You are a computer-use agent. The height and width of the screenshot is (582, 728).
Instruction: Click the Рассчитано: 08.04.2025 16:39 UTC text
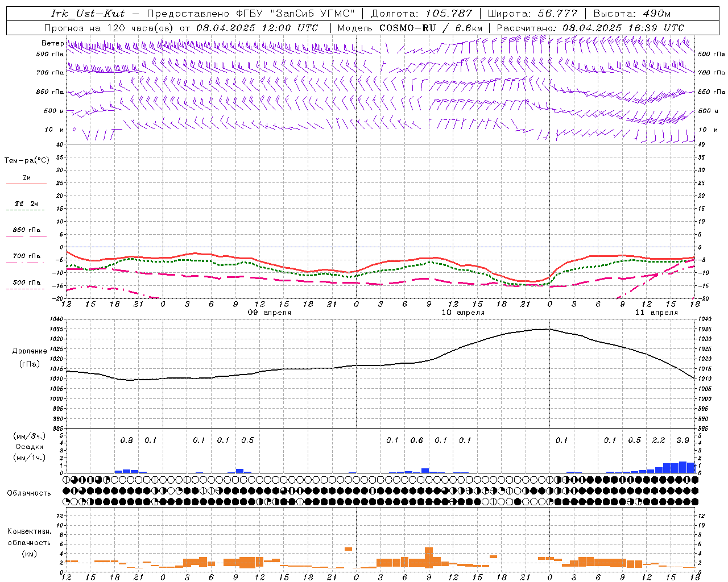(590, 28)
